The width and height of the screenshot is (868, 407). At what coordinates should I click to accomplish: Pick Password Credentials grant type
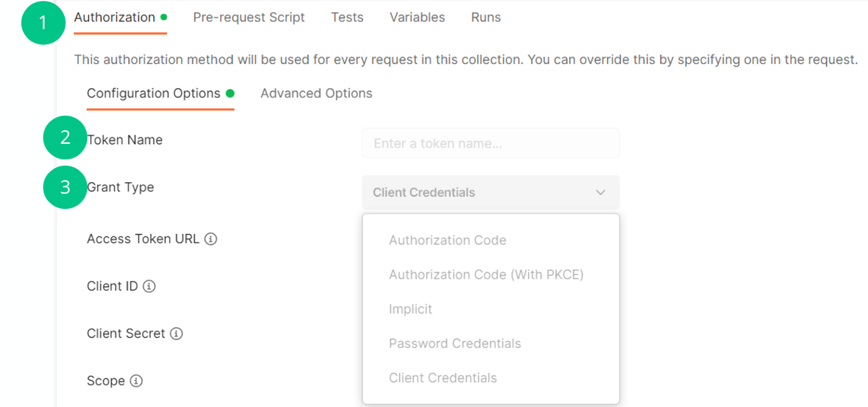click(455, 344)
